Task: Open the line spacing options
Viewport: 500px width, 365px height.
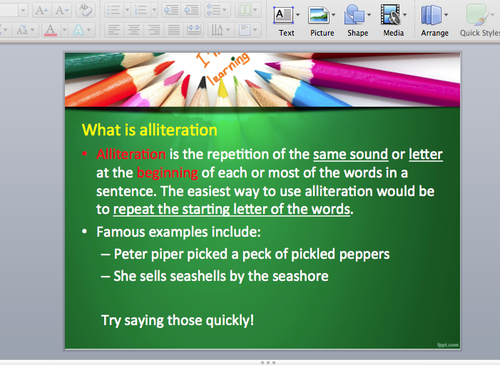Action: 213,10
